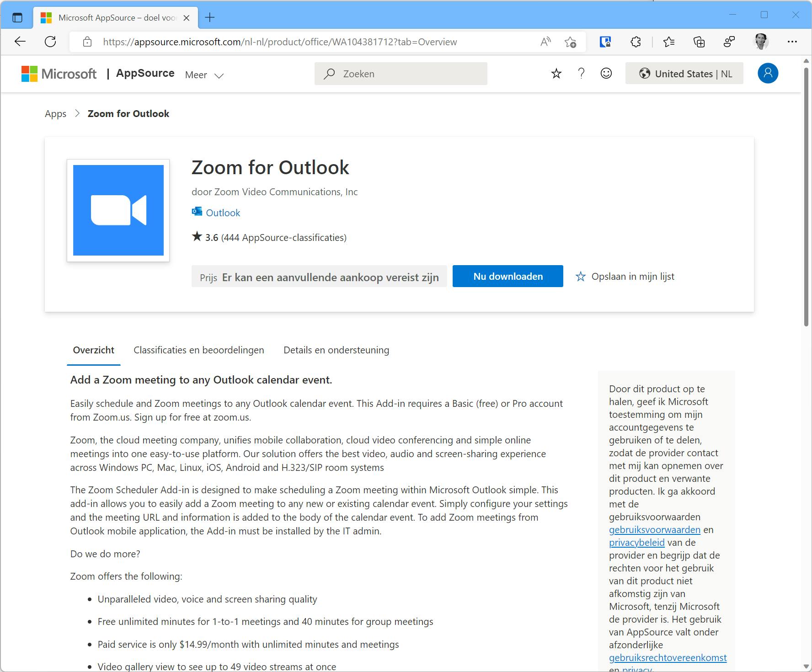This screenshot has height=672, width=812.
Task: Click the page vertical scrollbar thumb
Action: (807, 197)
